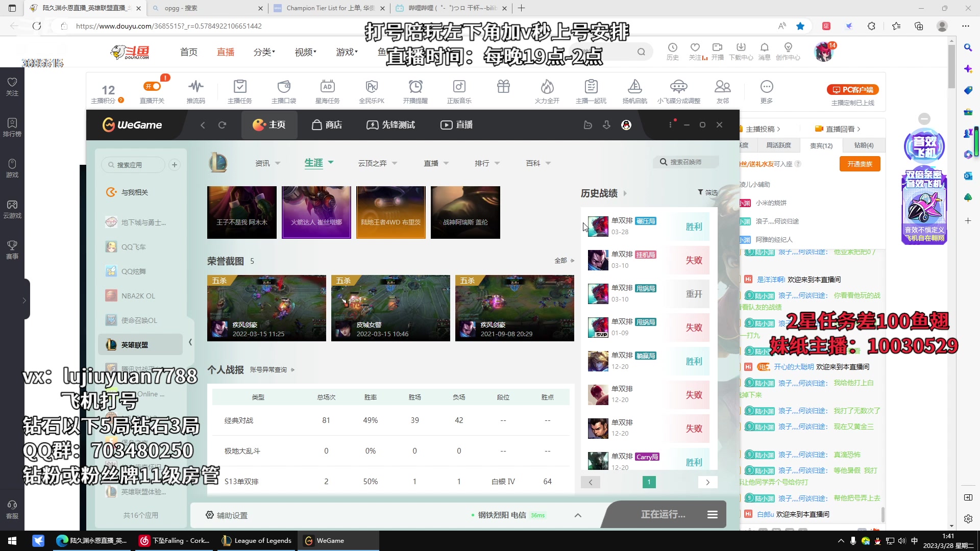Open the 直播回看 link
The width and height of the screenshot is (980, 551).
[x=838, y=129]
